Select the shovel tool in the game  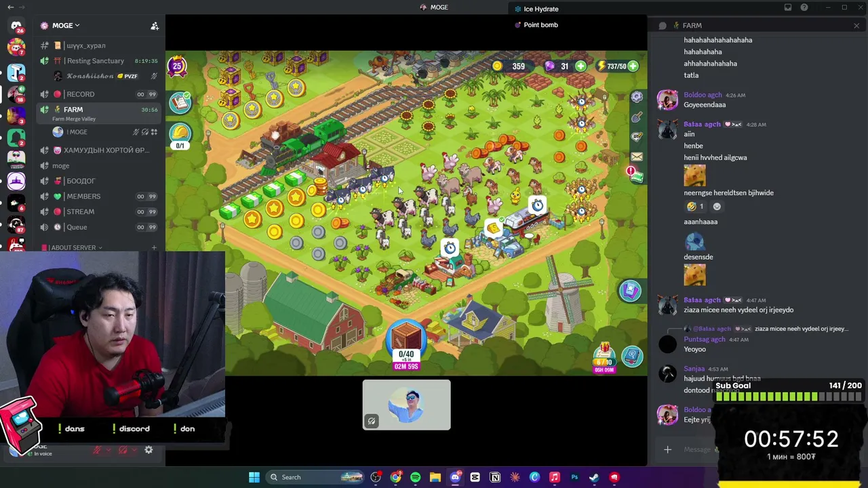637,117
